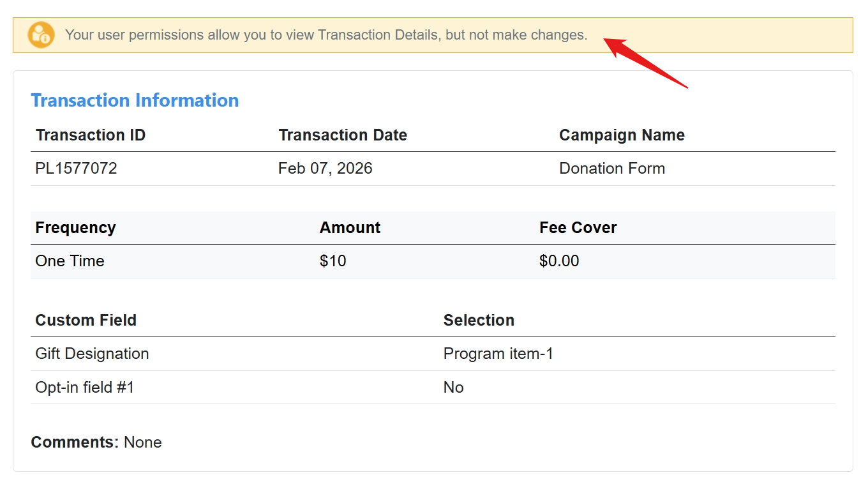The image size is (868, 484).
Task: Open the Donation Form campaign value
Action: [612, 169]
